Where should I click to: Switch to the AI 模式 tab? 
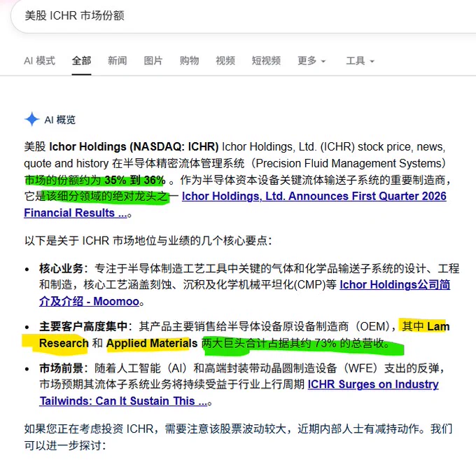coord(39,61)
